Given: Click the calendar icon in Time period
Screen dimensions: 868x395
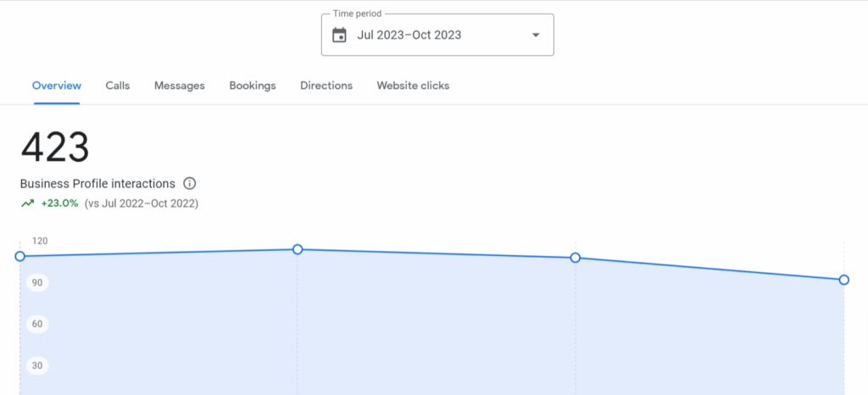Looking at the screenshot, I should tap(340, 35).
